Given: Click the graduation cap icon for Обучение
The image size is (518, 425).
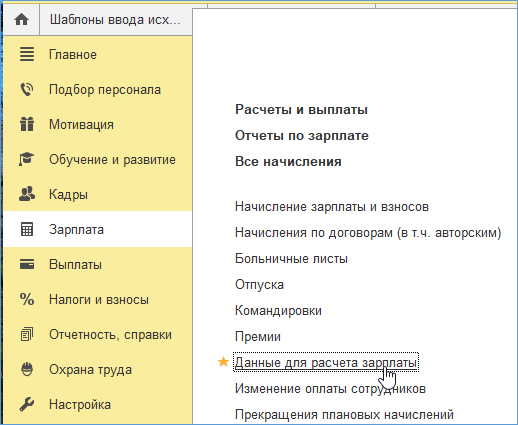Looking at the screenshot, I should pyautogui.click(x=27, y=159).
